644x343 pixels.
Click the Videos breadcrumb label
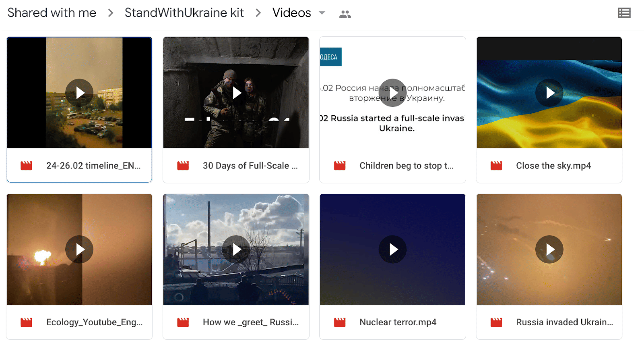tap(291, 13)
